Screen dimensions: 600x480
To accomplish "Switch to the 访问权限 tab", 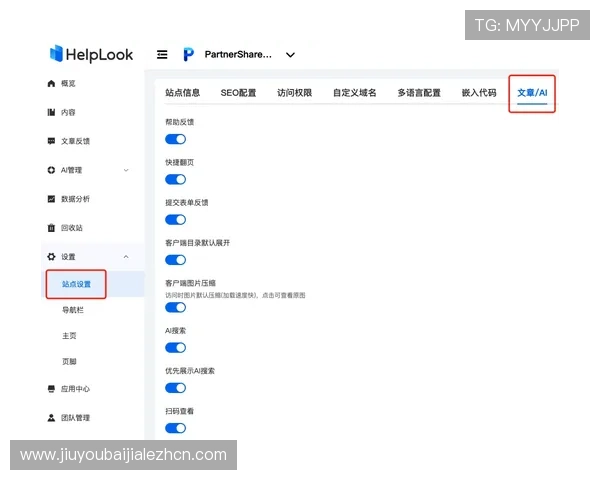I will [295, 93].
